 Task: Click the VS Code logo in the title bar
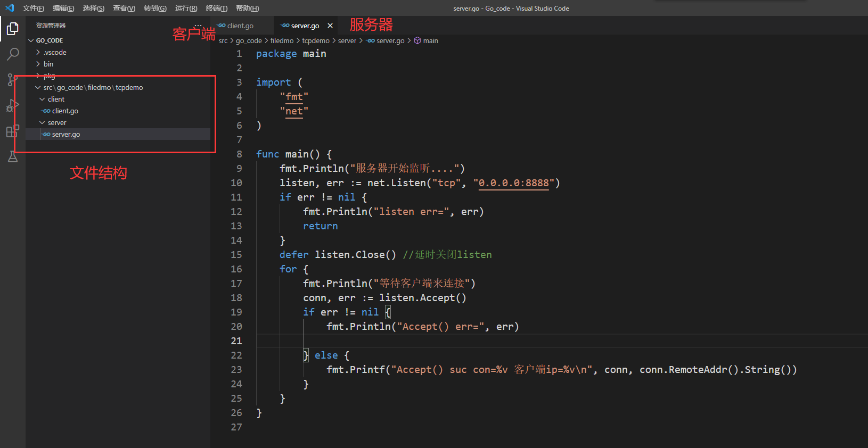(x=10, y=8)
